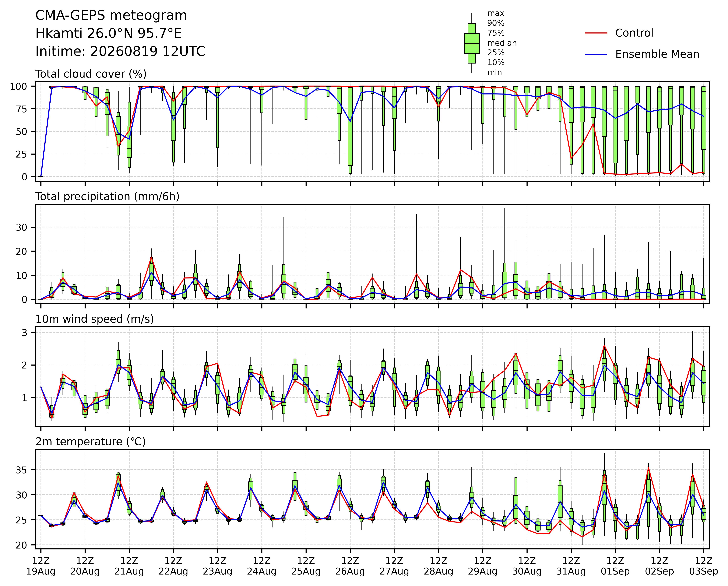Select the Control legend label
Image resolution: width=728 pixels, height=586 pixels.
click(634, 33)
